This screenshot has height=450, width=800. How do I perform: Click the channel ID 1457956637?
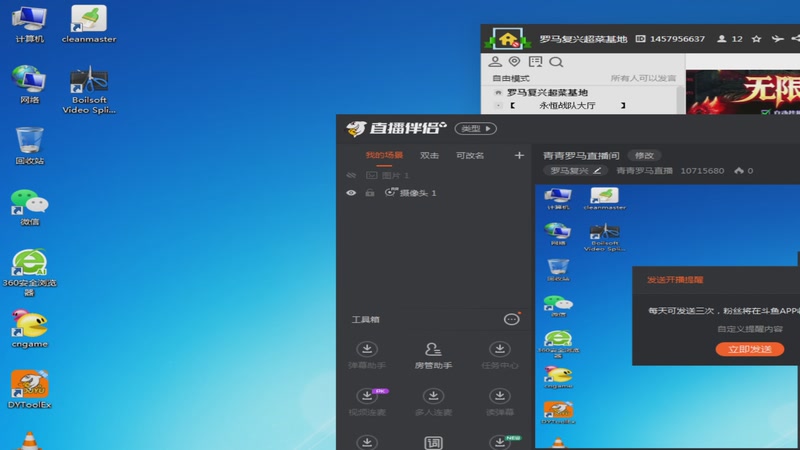coord(677,39)
